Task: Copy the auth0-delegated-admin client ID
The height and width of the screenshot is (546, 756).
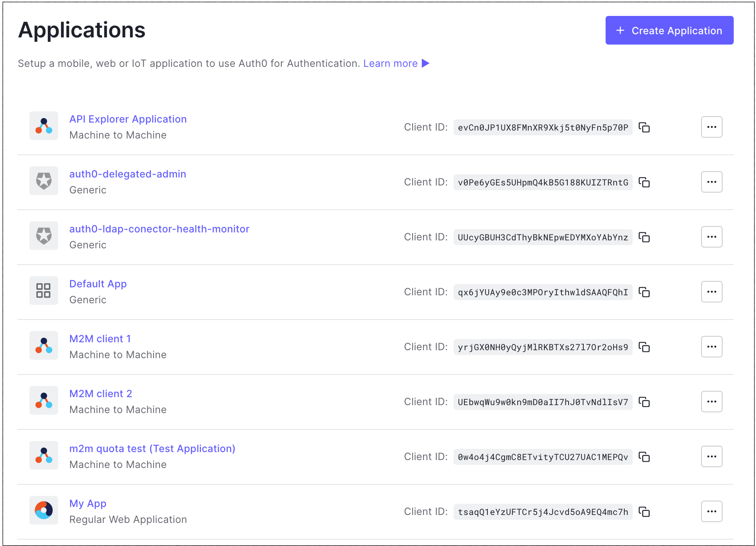Action: (644, 182)
